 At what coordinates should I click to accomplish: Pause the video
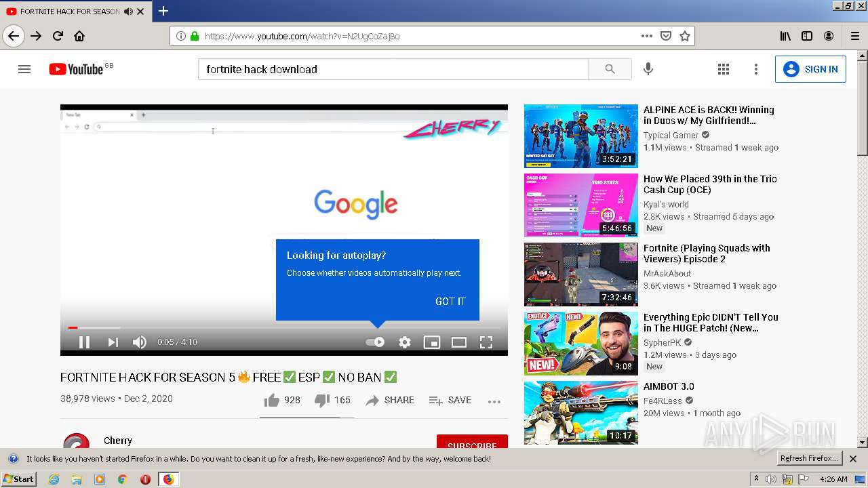(x=85, y=342)
